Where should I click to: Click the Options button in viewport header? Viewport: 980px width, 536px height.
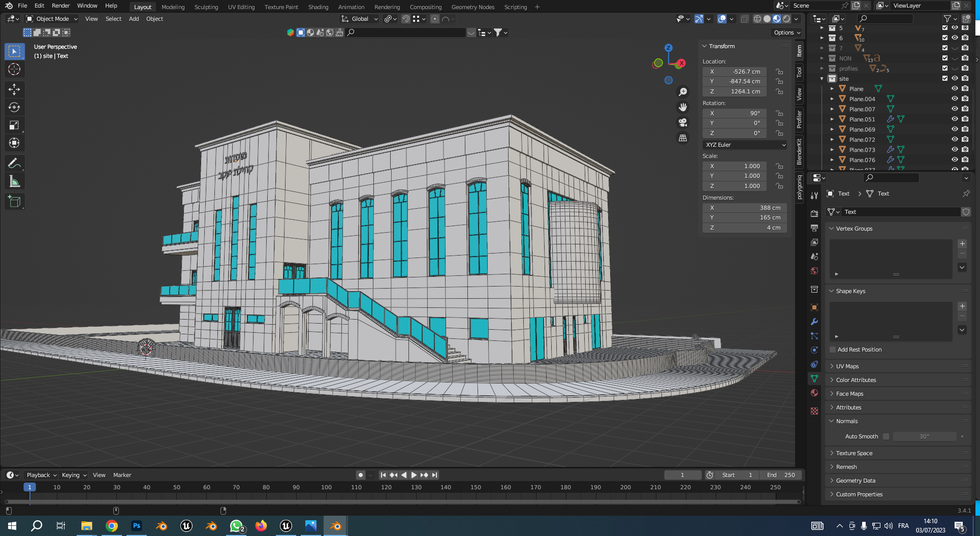tap(786, 33)
